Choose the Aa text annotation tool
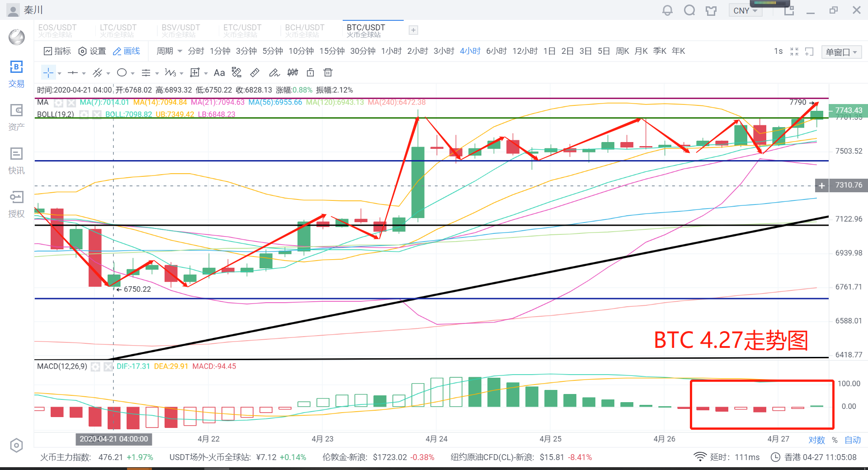This screenshot has height=470, width=868. click(219, 73)
